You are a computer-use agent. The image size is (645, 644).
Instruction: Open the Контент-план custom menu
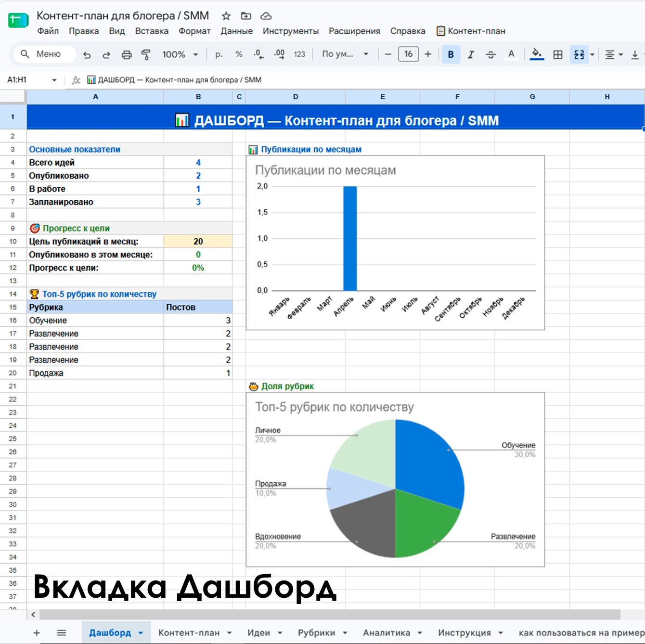471,31
